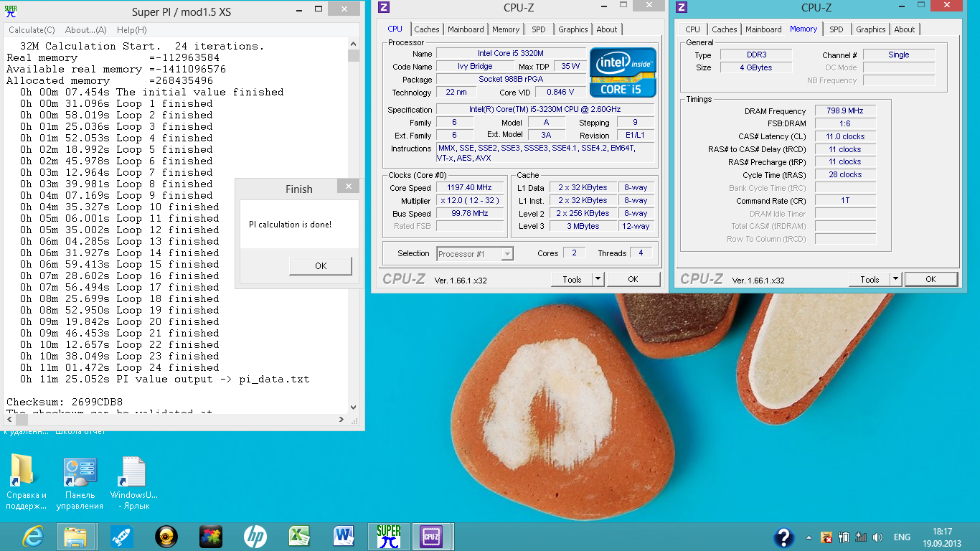Click left CPU-Z window title icon
The width and height of the screenshot is (980, 551).
coord(384,7)
